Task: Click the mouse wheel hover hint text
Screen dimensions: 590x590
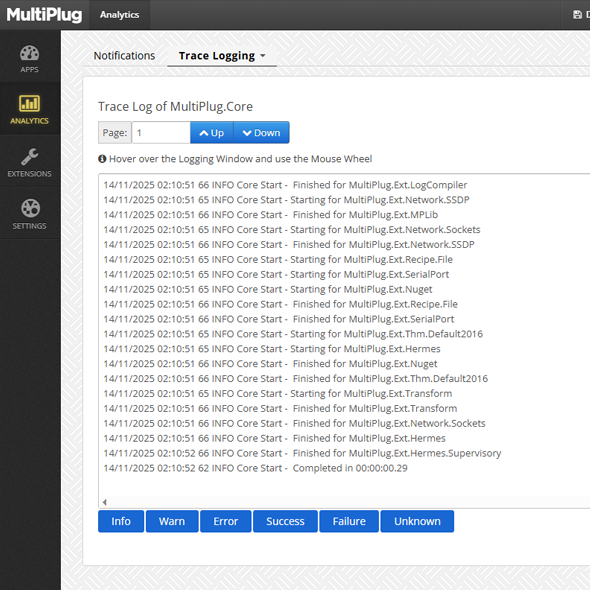Action: 240,159
